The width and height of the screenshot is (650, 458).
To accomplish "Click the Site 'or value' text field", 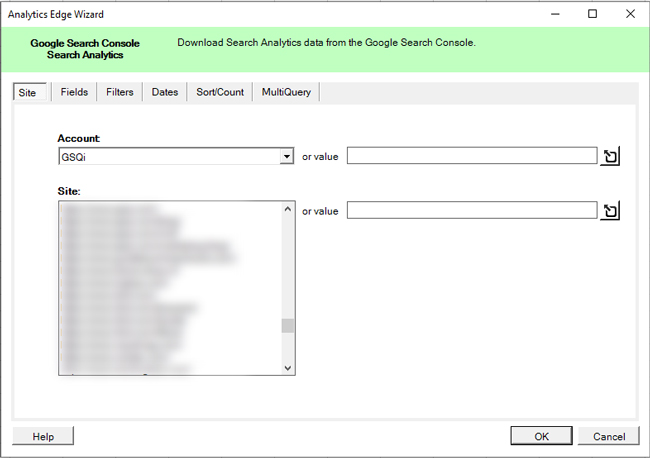I will pyautogui.click(x=471, y=211).
